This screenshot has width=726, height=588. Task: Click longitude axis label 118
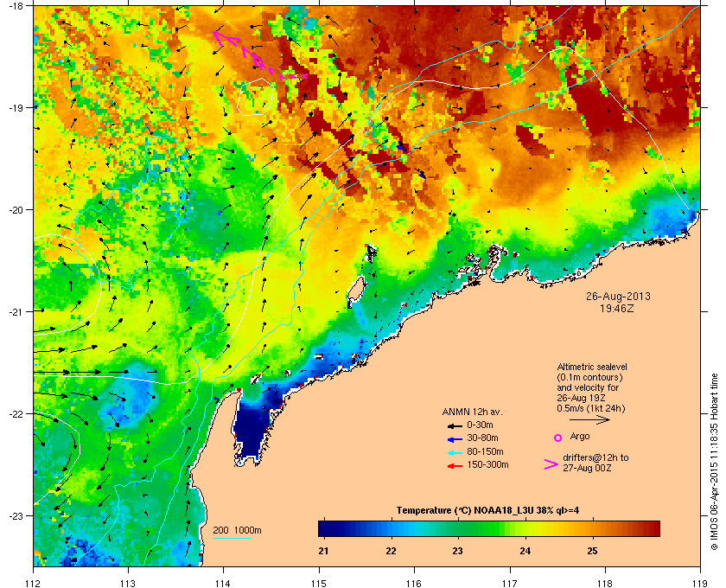pyautogui.click(x=605, y=583)
